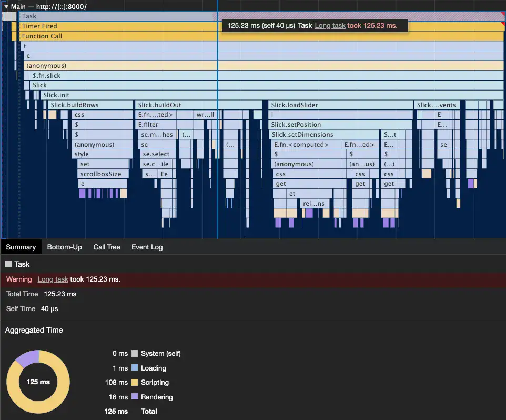The image size is (506, 420).
Task: Select the rel...ns call bar
Action: tap(315, 203)
